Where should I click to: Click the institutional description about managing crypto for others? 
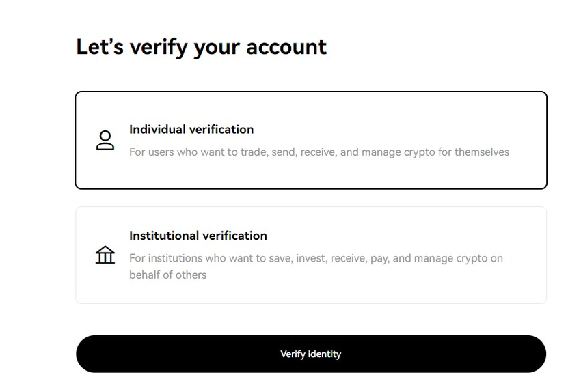click(x=315, y=258)
